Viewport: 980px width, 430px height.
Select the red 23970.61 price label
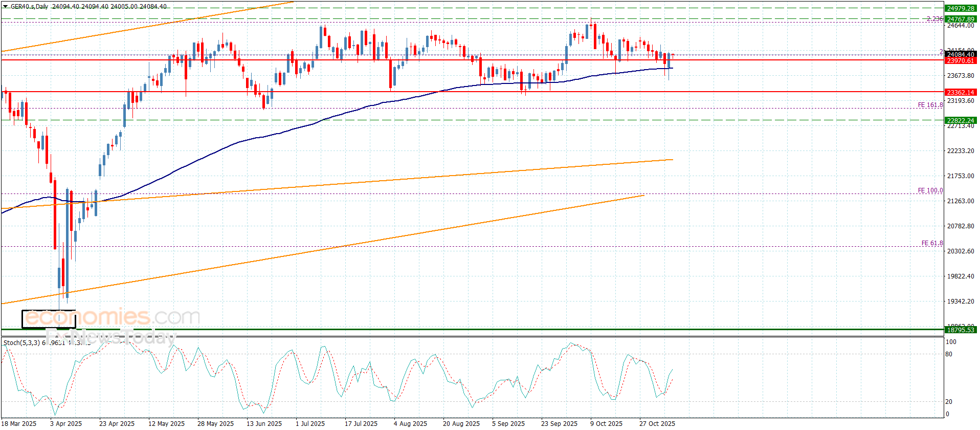(960, 61)
